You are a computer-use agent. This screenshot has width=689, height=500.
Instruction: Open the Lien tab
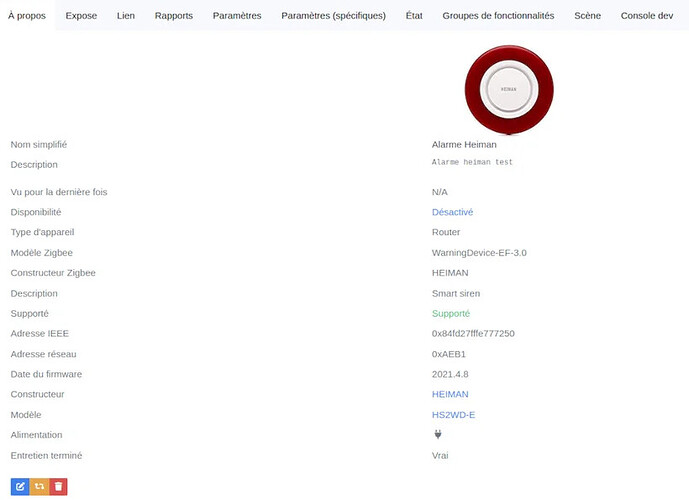[x=126, y=15]
